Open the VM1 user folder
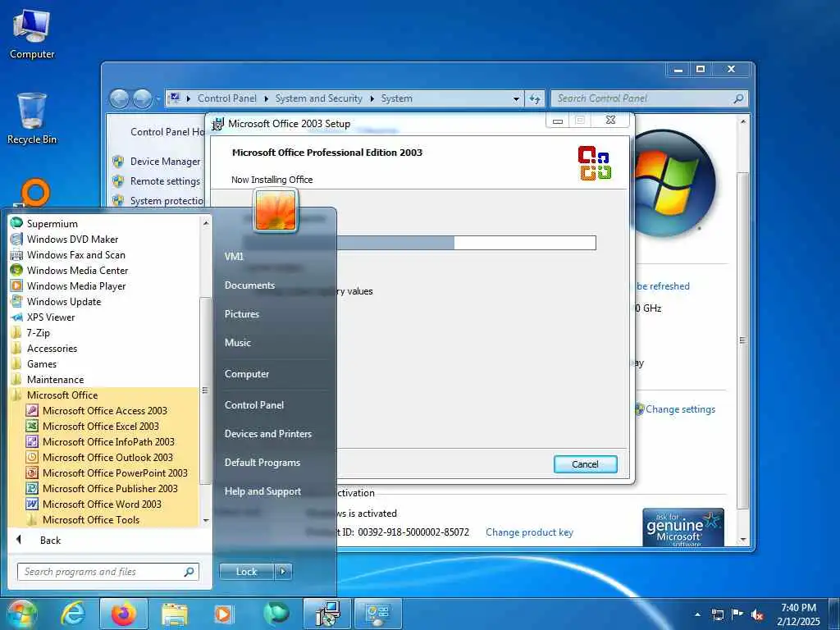Viewport: 840px width, 630px height. pos(234,256)
